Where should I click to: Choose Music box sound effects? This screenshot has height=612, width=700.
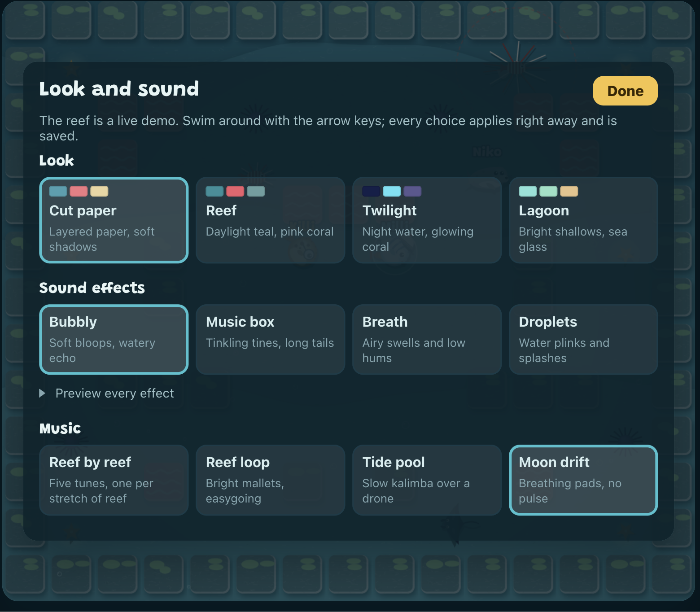click(271, 339)
